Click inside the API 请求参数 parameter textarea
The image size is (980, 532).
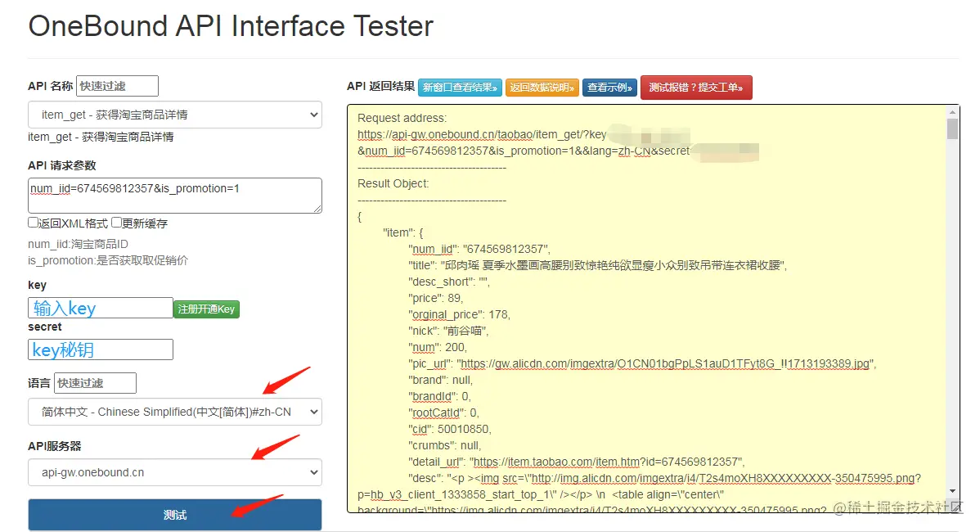[x=174, y=195]
